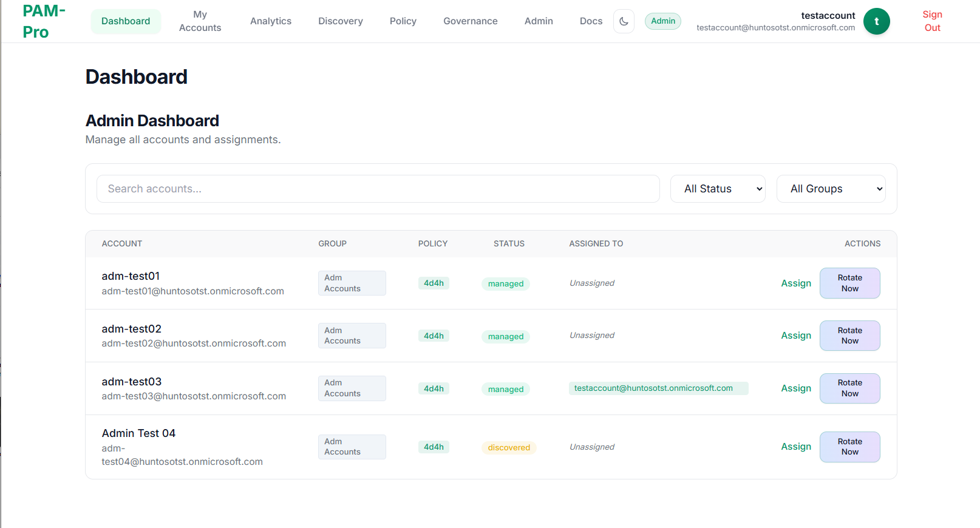This screenshot has width=980, height=528.
Task: Click 4d4h policy badge for Admin Test 04
Action: [434, 447]
